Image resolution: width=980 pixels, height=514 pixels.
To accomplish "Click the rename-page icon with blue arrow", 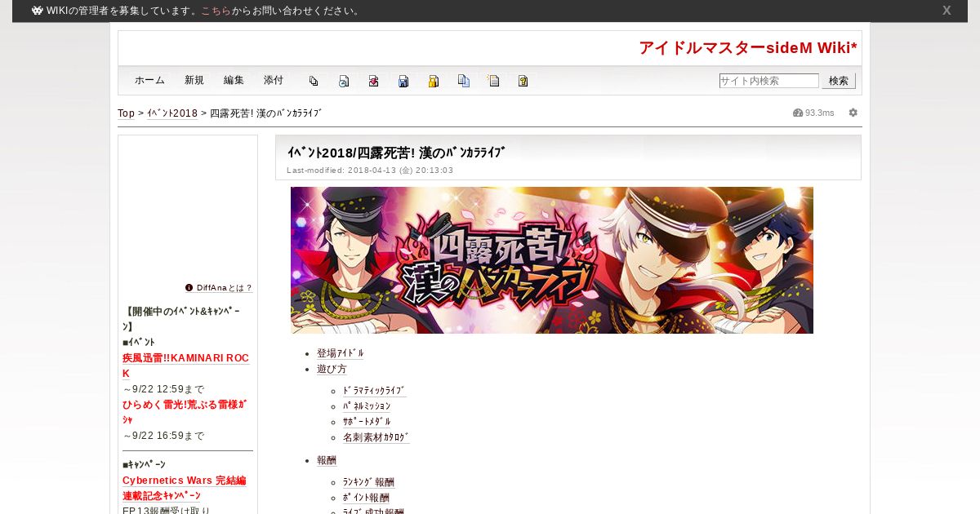I will [x=344, y=81].
